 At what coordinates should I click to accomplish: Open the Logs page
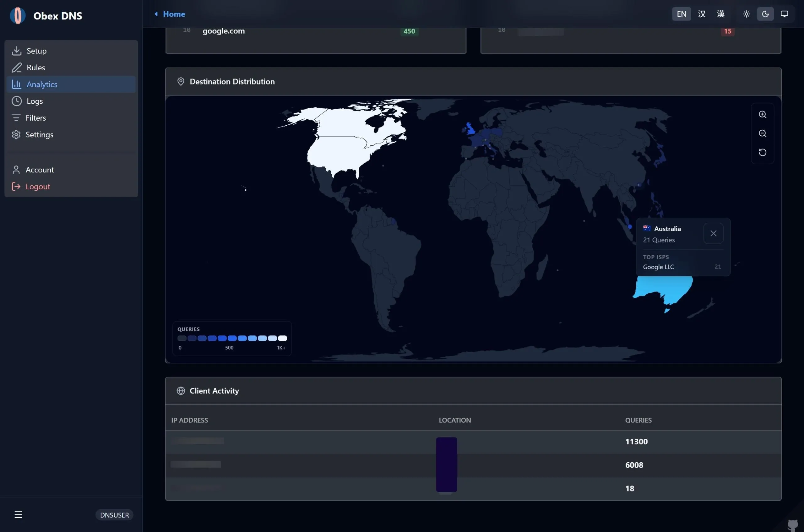[71, 101]
